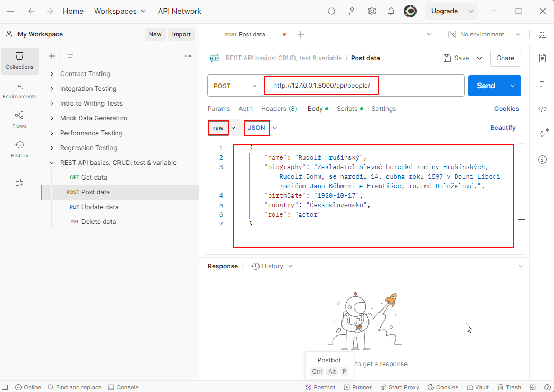Open a new request tab with plus
554x392 pixels.
click(301, 34)
